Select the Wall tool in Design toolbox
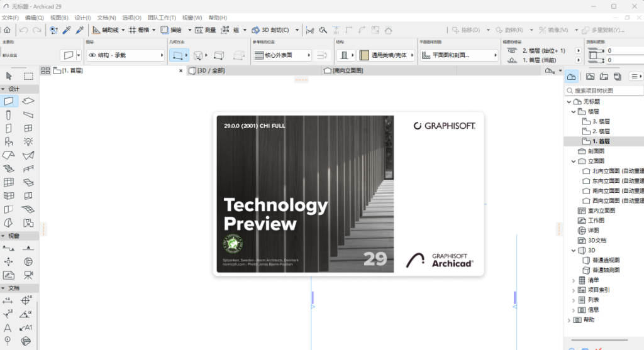 9,101
